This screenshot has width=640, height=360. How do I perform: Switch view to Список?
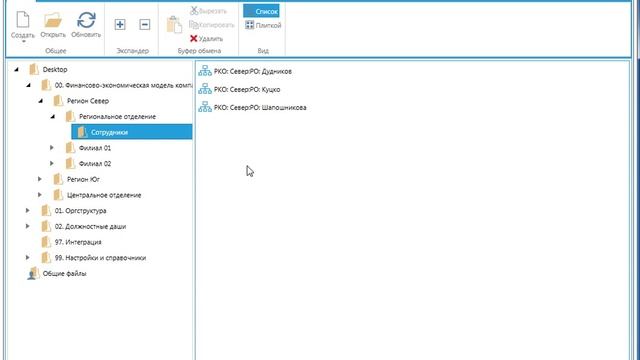pyautogui.click(x=261, y=11)
